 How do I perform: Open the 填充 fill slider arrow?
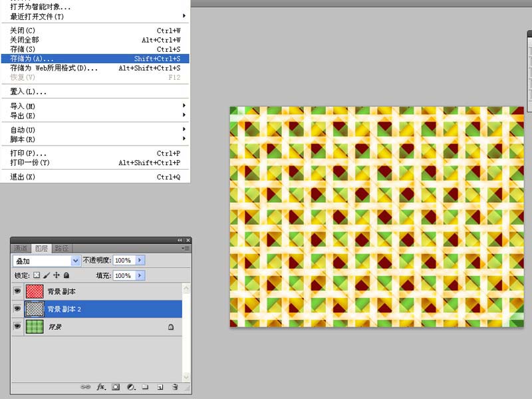click(x=140, y=275)
